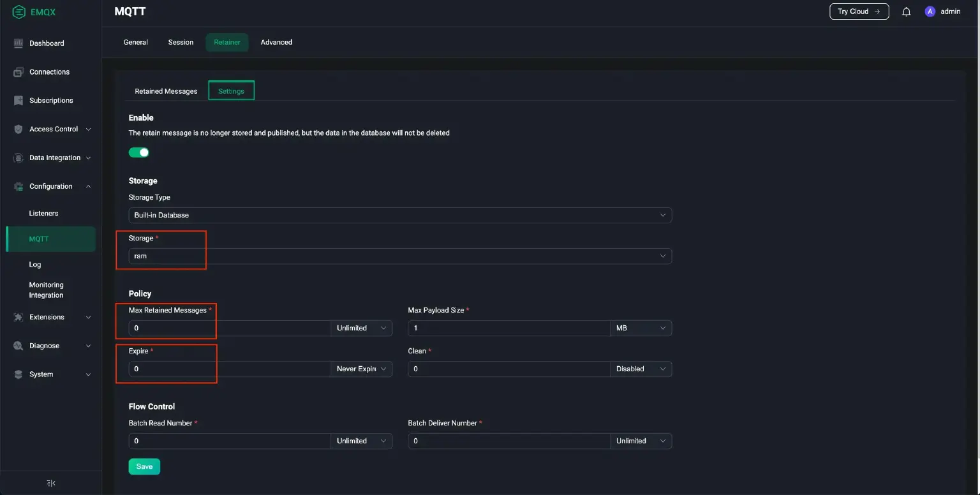
Task: Open the Dashboard sidebar icon
Action: (x=17, y=43)
